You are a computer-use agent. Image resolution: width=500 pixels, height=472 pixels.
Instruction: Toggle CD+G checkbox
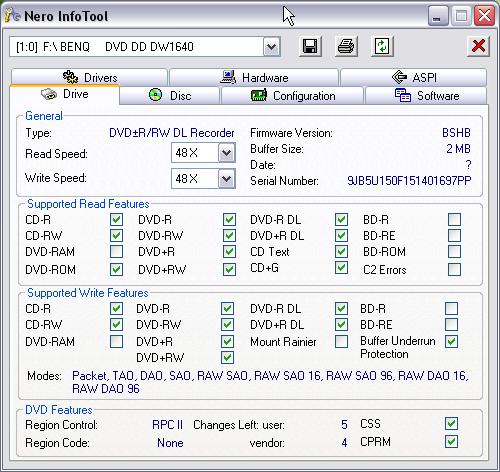(341, 268)
